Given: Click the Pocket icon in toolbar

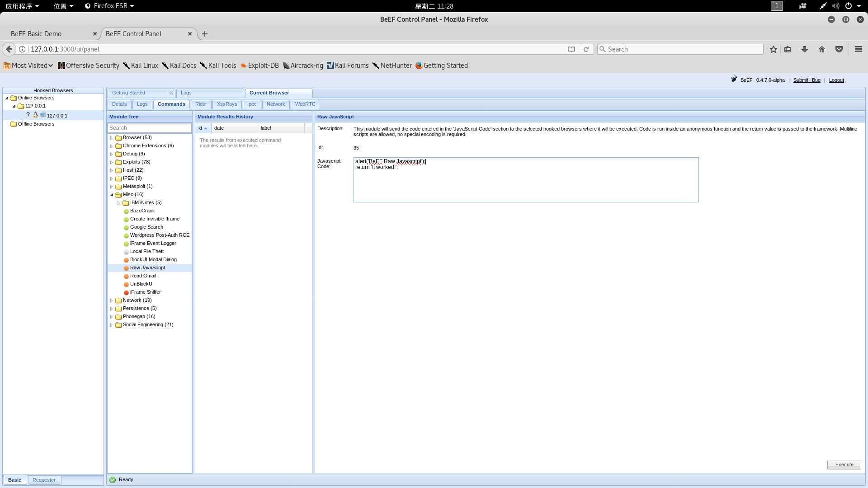Looking at the screenshot, I should pyautogui.click(x=839, y=49).
